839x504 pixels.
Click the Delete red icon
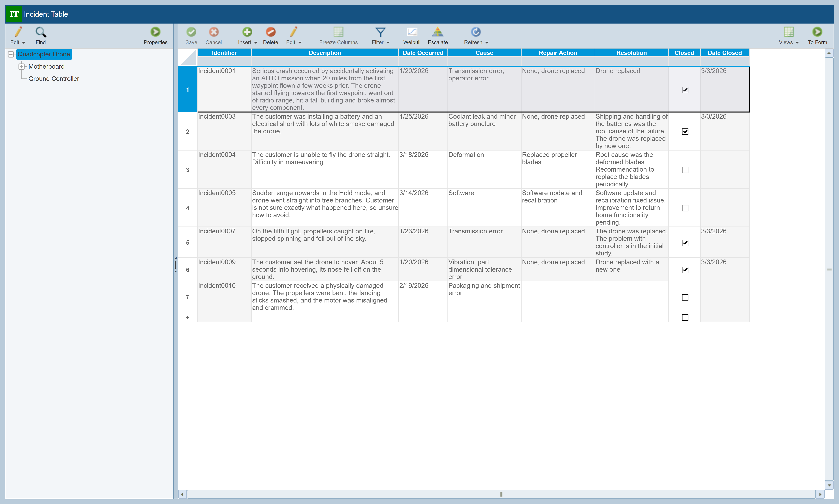271,32
